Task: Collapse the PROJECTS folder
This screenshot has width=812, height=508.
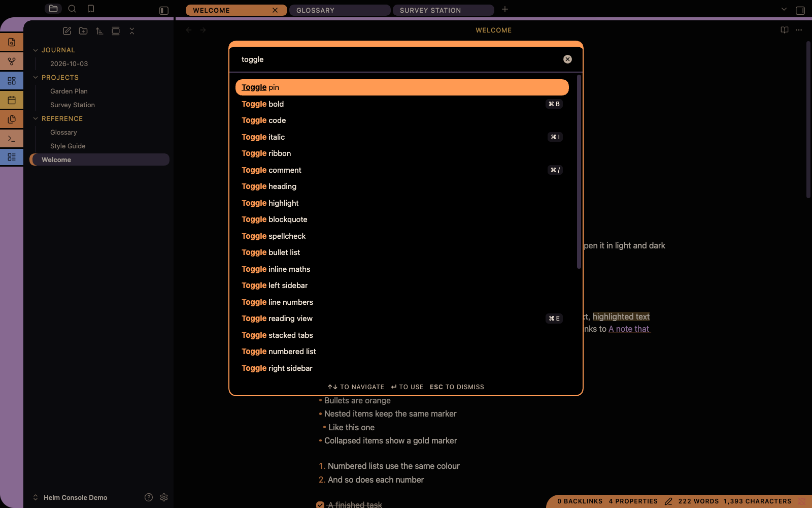Action: tap(36, 78)
